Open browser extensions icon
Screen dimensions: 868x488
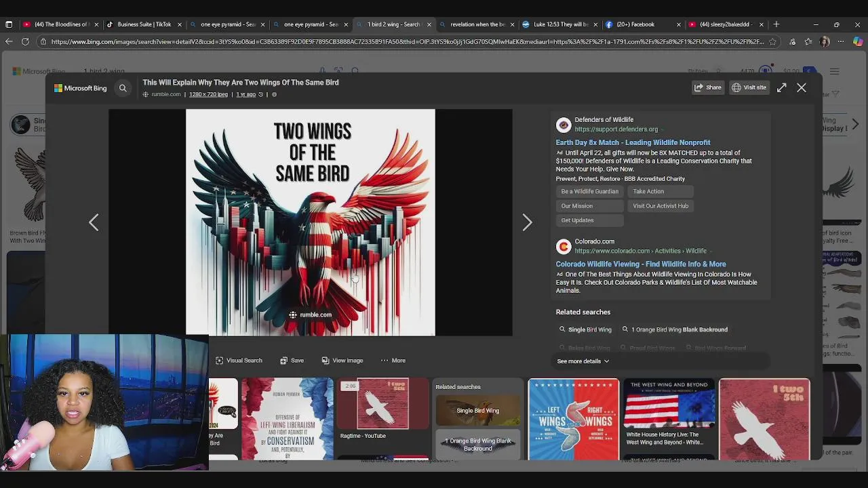tap(792, 41)
